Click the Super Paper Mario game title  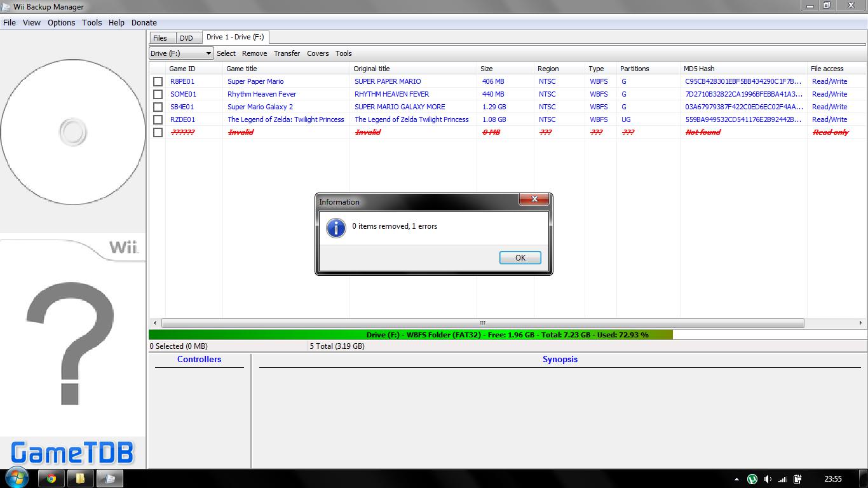(255, 81)
